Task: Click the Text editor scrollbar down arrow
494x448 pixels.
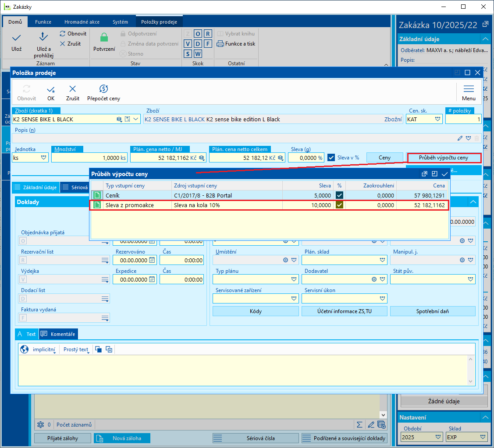Action: click(470, 381)
